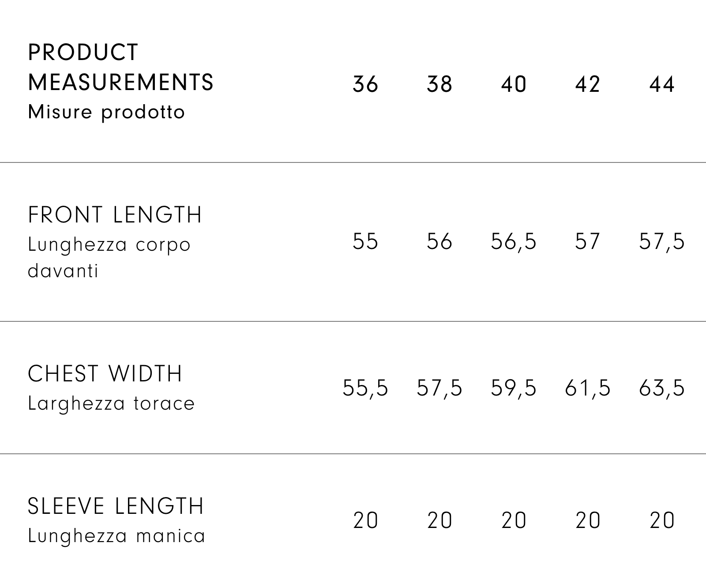The width and height of the screenshot is (706, 588).
Task: Click sleeve length value under size 44
Action: [662, 520]
